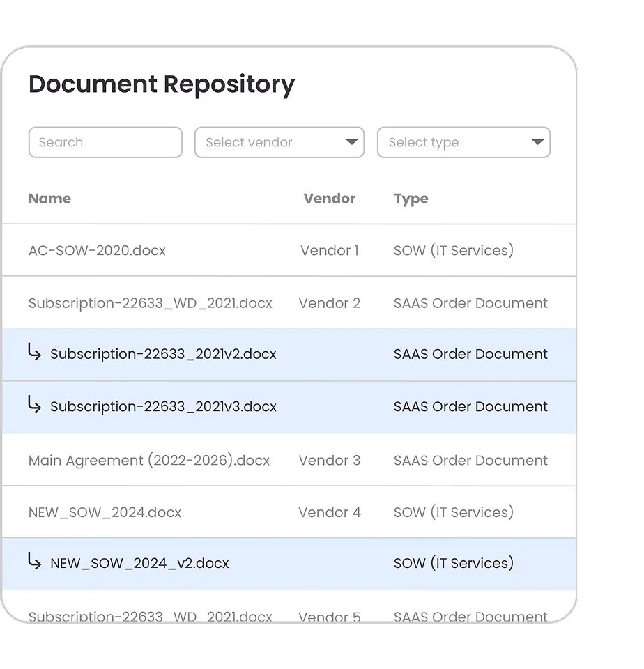Click the Select vendor dropdown arrow
644x669 pixels.
(x=352, y=142)
